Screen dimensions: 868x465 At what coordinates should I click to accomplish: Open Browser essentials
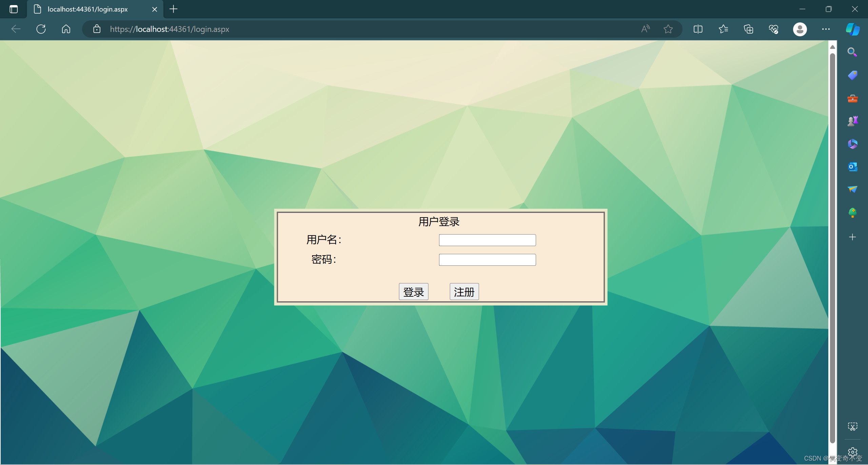tap(773, 29)
